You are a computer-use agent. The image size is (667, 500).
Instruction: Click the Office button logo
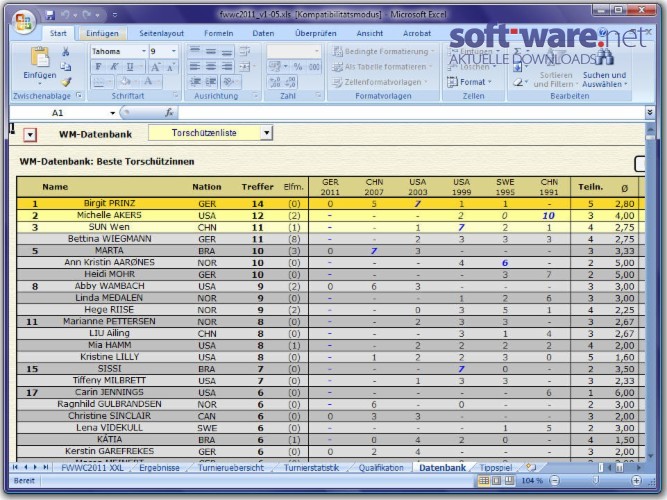23,20
